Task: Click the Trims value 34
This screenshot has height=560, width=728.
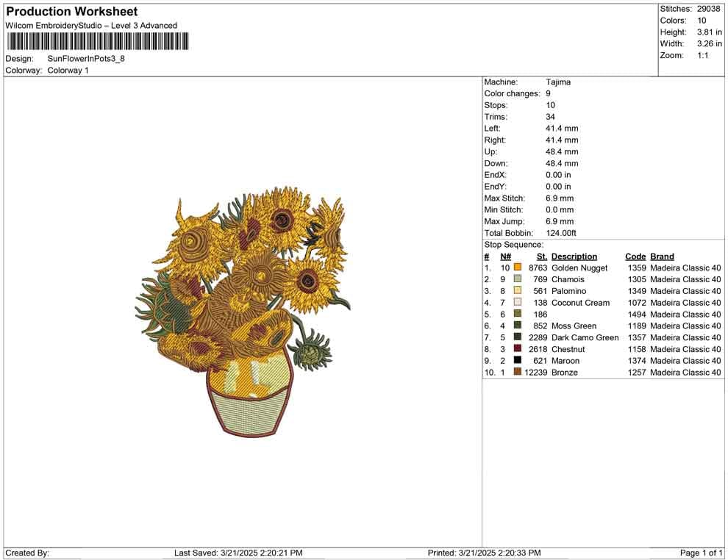Action: point(550,117)
